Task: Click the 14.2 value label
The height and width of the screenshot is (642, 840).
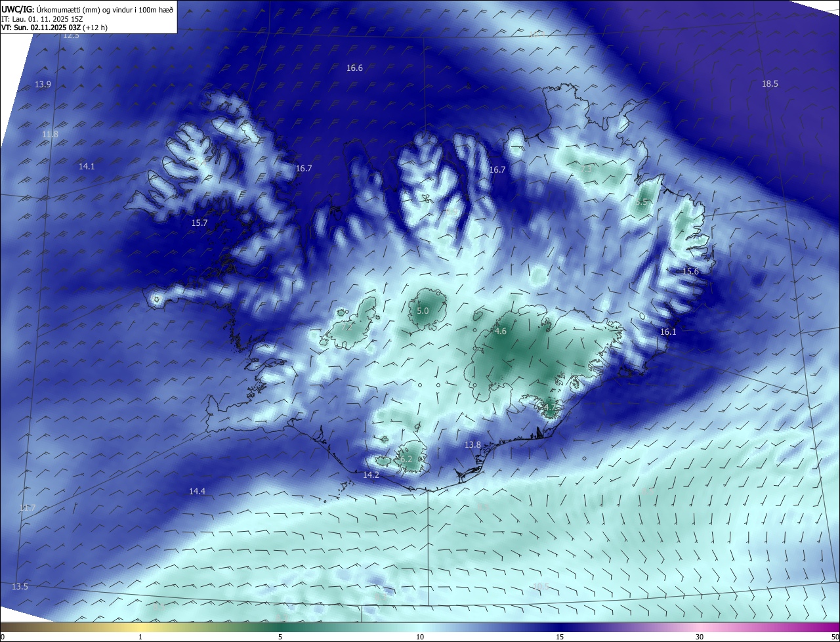Action: point(371,475)
